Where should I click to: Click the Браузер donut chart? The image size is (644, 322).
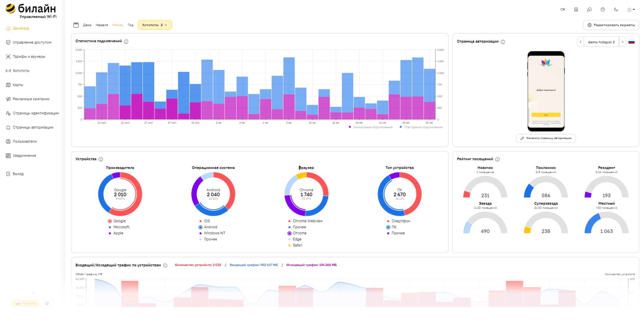[x=306, y=194]
